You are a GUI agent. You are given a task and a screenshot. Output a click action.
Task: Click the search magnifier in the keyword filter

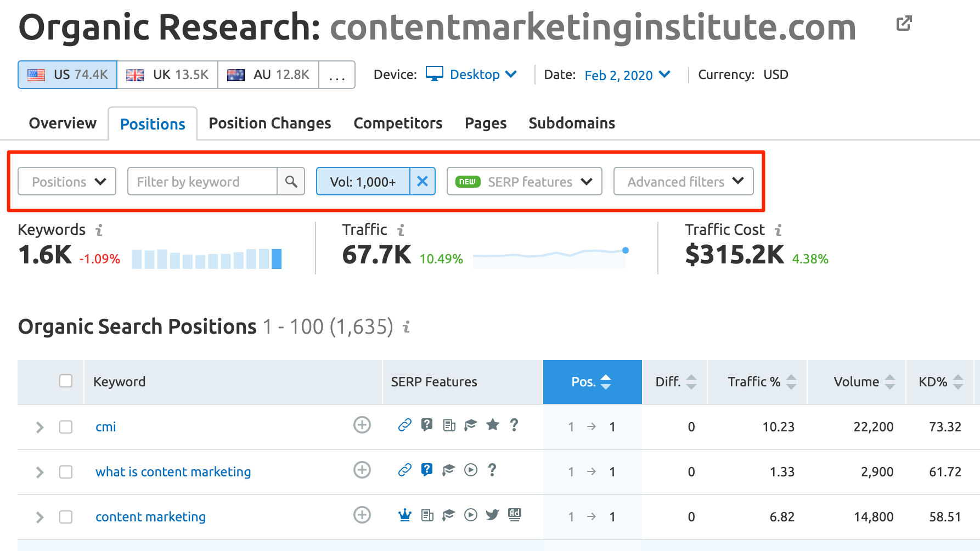(x=291, y=182)
